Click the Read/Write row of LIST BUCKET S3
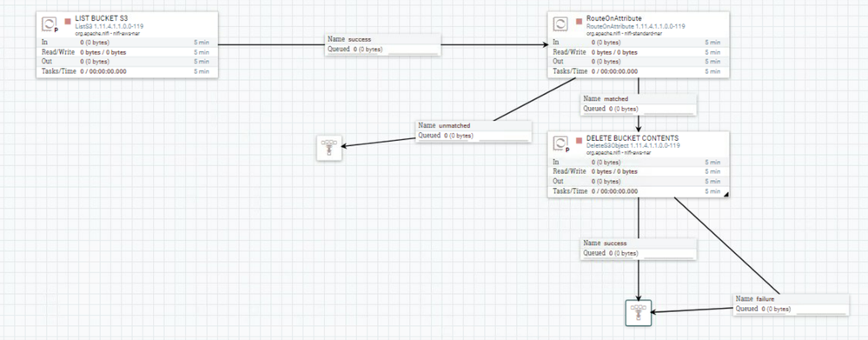This screenshot has height=340, width=868. tap(128, 52)
